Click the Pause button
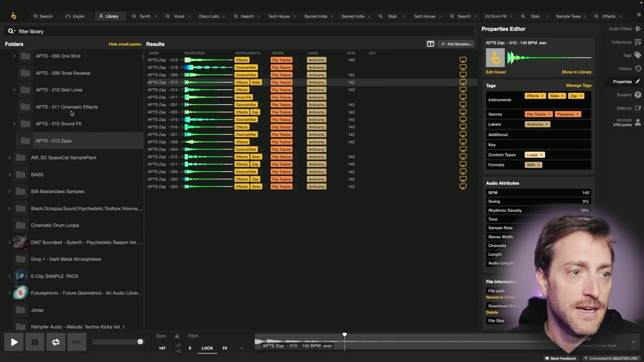The image size is (644, 362). 35,342
